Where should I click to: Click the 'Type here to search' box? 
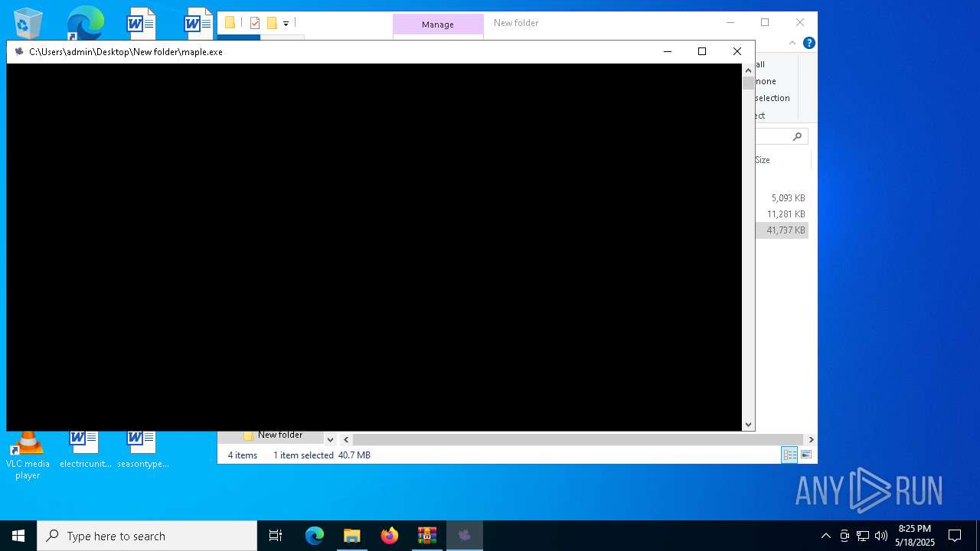(x=147, y=536)
